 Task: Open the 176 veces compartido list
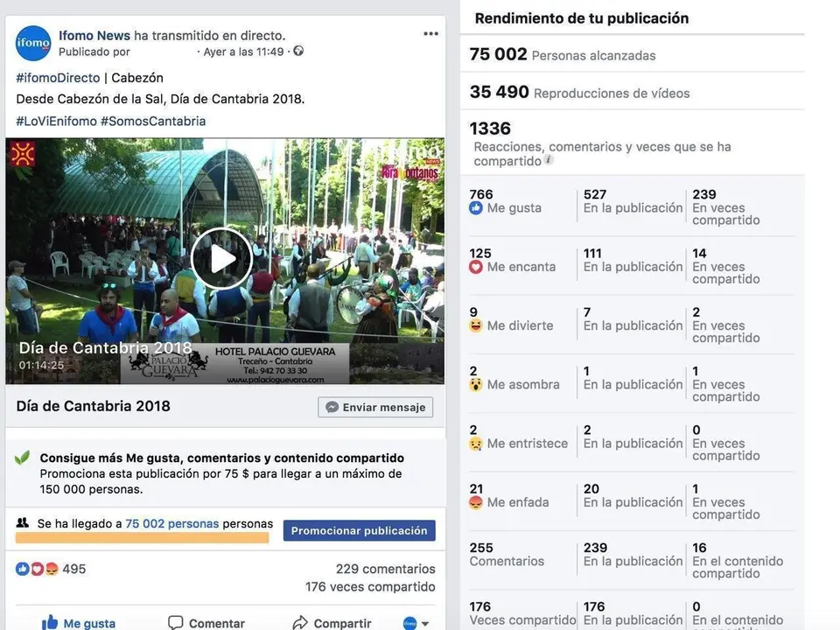(370, 586)
